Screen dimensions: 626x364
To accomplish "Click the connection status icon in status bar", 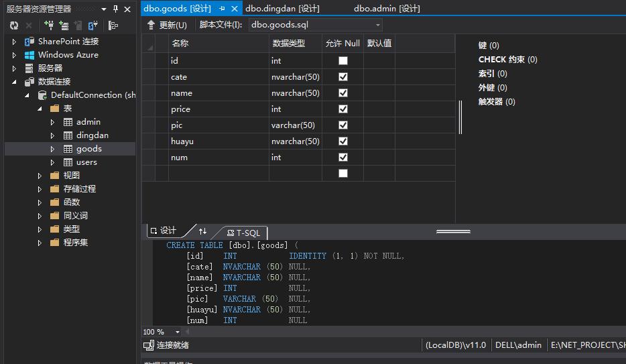I will coord(149,345).
